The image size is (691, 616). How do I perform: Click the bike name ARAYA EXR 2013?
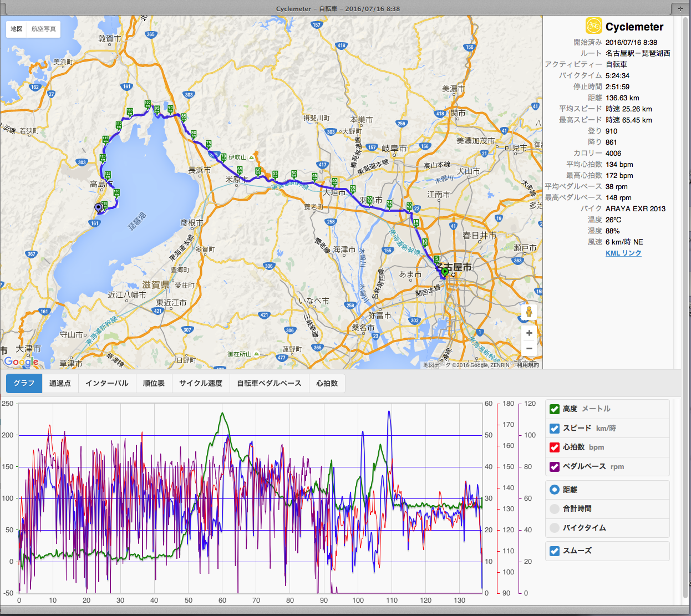(x=636, y=208)
